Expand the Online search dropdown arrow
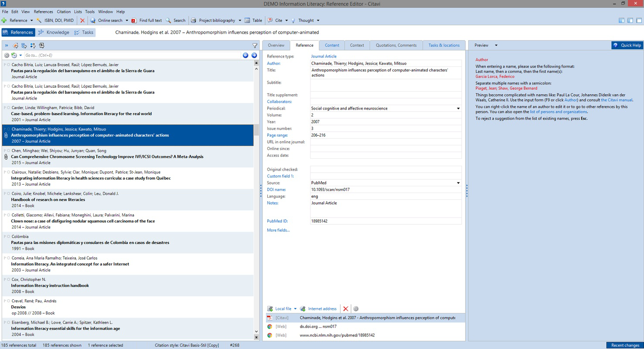Viewport: 644px width, 349px height. 127,21
